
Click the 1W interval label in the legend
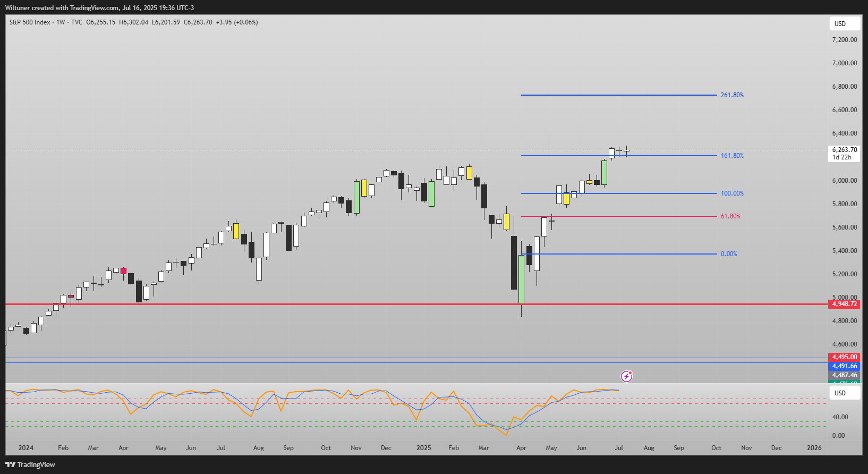(x=61, y=22)
